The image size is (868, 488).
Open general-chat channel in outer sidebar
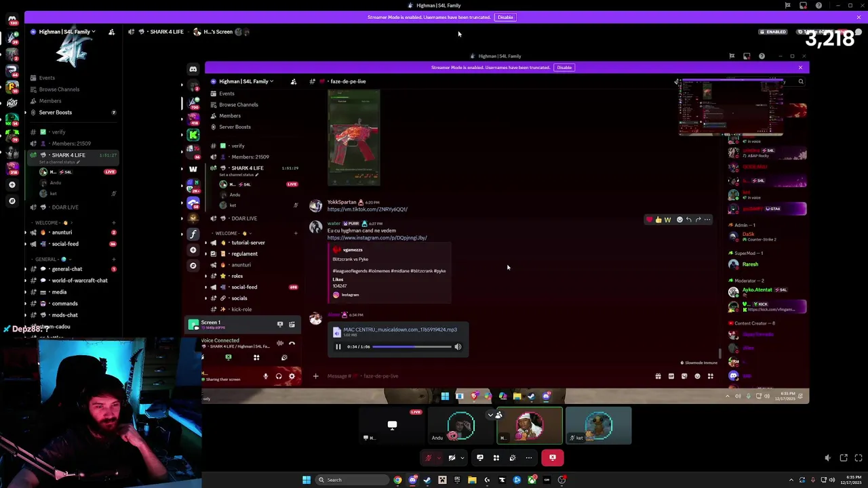tap(67, 269)
